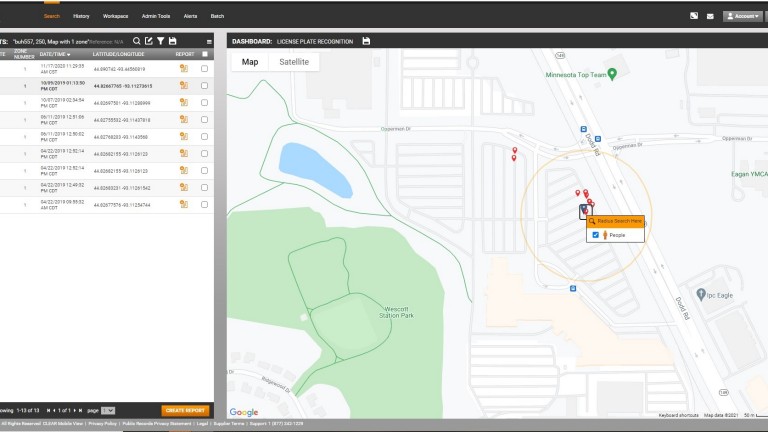
Task: Click the edit search icon in results header
Action: [149, 41]
